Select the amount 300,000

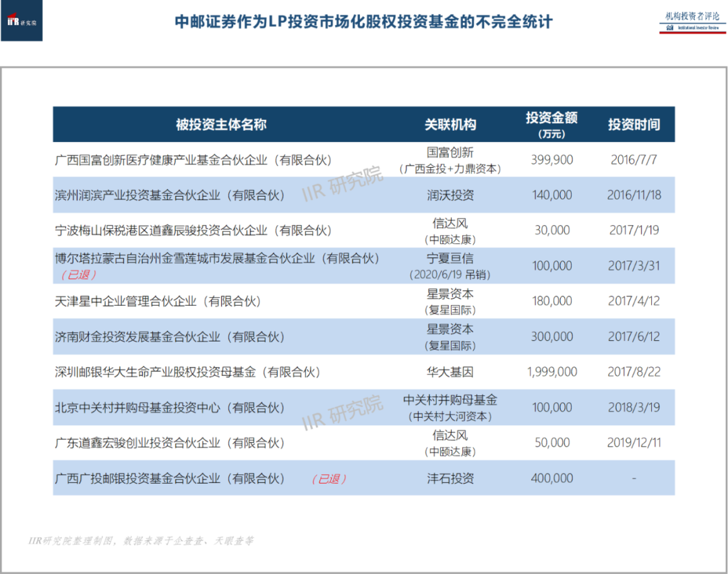[x=552, y=336]
